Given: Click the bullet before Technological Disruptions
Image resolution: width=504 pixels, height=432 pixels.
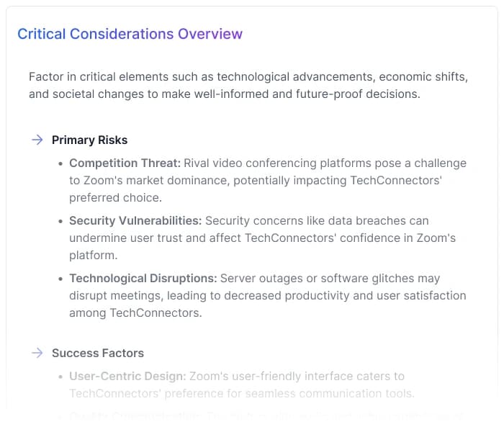Looking at the screenshot, I should [60, 279].
